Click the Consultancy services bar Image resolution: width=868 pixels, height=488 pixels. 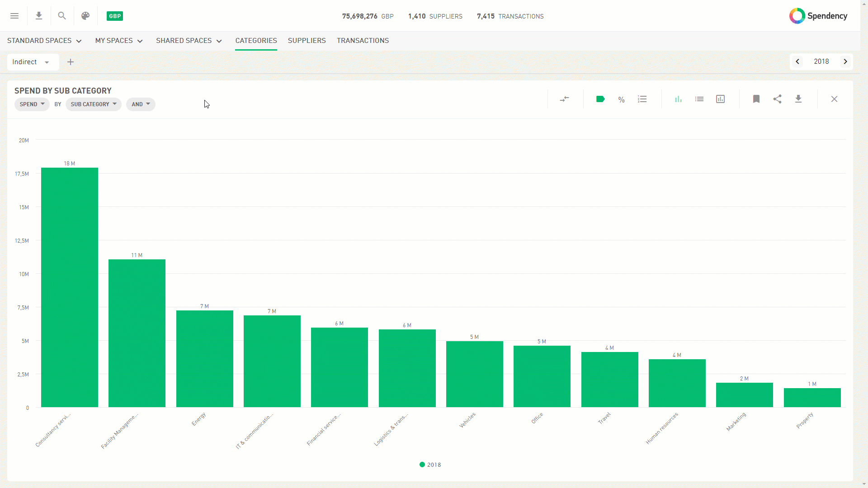click(70, 287)
